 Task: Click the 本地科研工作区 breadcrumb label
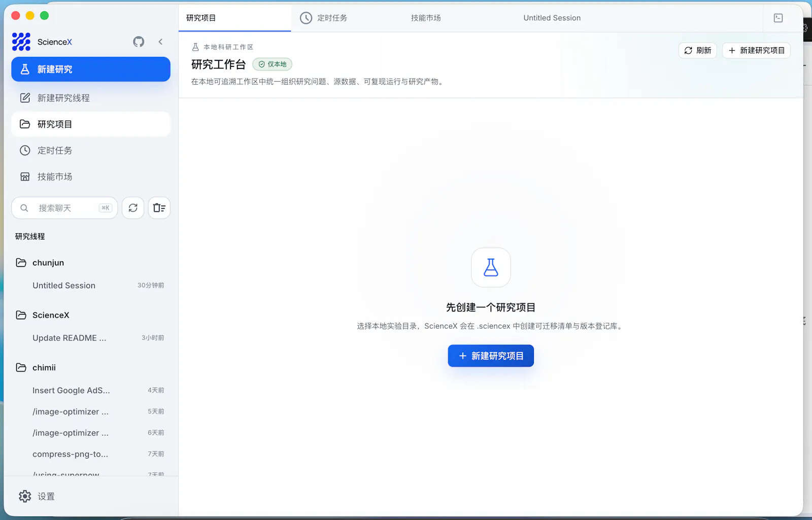click(228, 47)
